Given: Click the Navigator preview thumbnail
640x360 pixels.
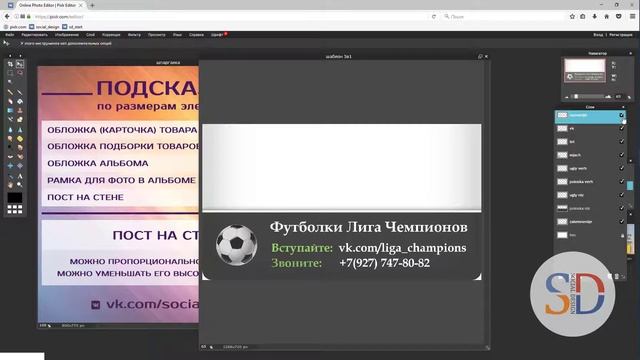Looking at the screenshot, I should [584, 71].
